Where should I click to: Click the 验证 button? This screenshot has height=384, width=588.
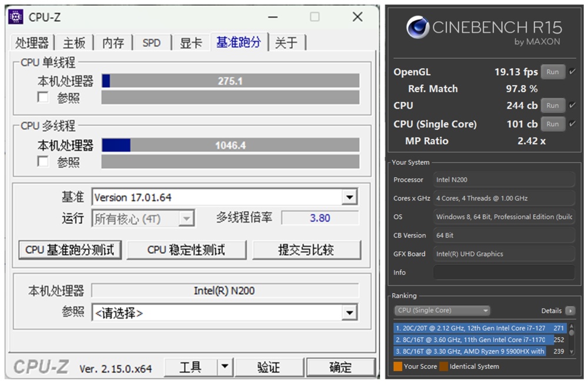coord(269,367)
